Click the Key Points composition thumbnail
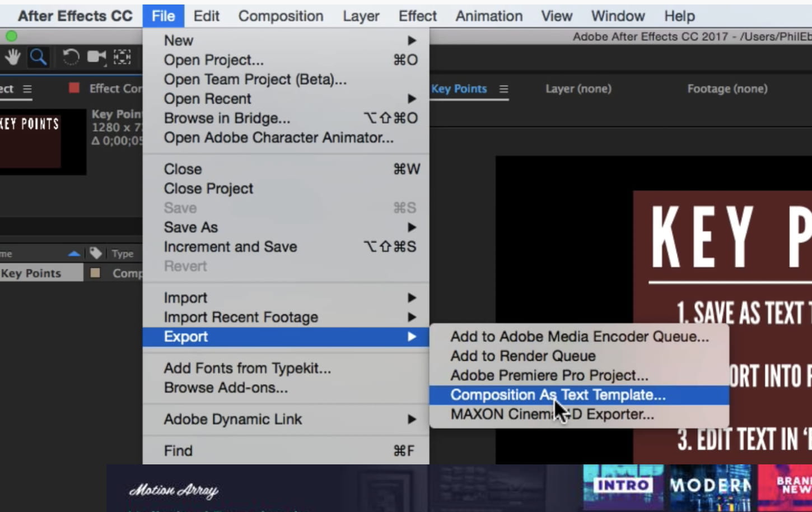The width and height of the screenshot is (812, 512). pos(31,140)
